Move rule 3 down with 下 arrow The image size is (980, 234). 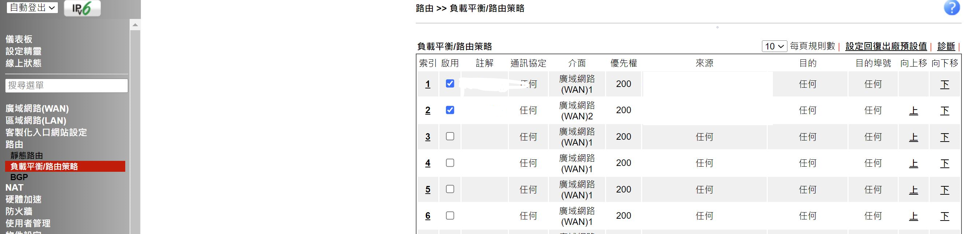point(945,137)
